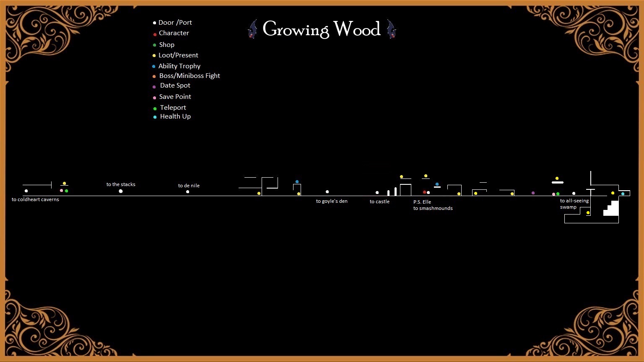Click the white door marker for coldheart caverns
The width and height of the screenshot is (644, 362).
(26, 191)
